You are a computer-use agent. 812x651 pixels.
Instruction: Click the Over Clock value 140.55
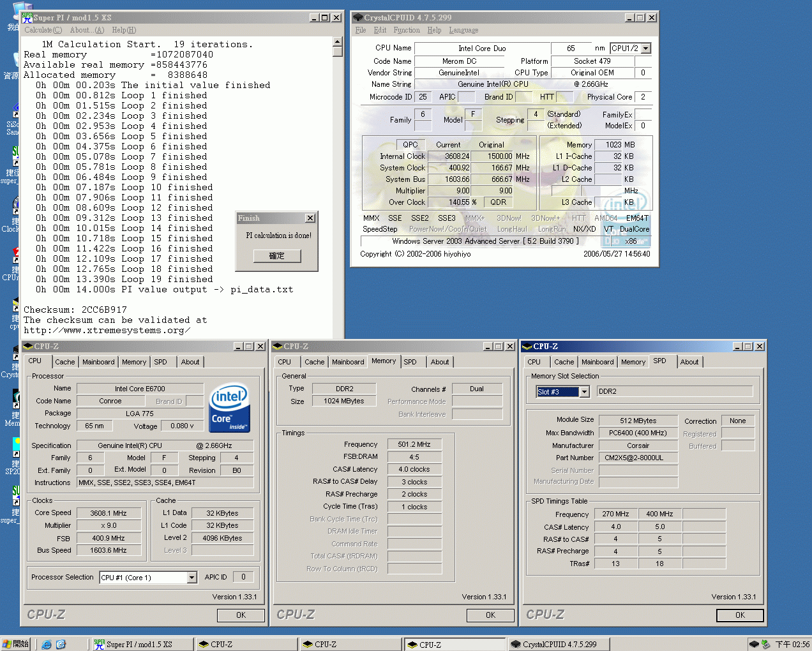point(451,202)
